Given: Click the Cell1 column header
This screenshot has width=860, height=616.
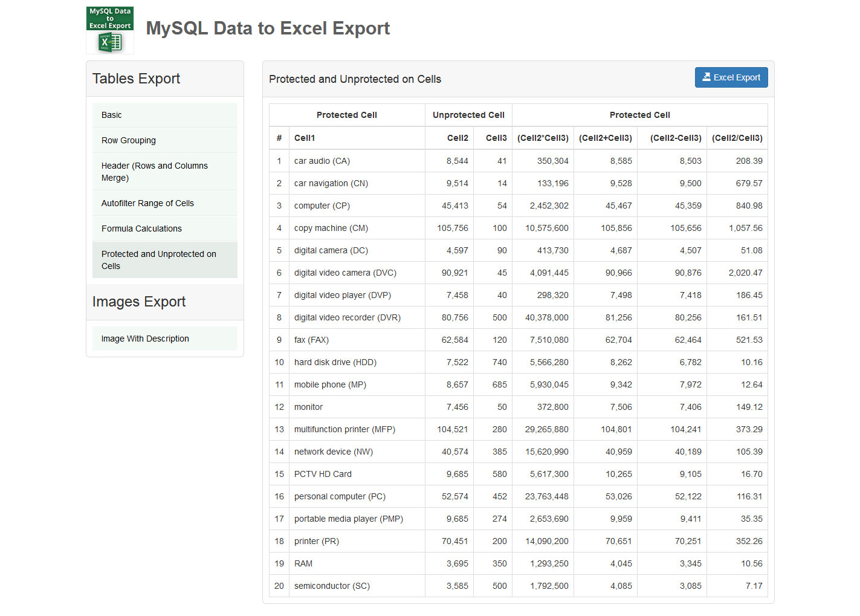Looking at the screenshot, I should (x=305, y=138).
